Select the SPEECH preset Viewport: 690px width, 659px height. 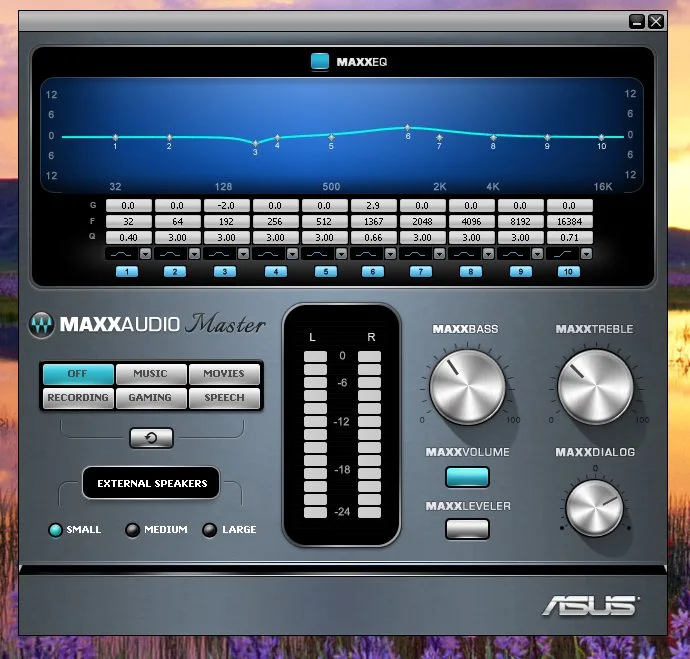click(224, 398)
